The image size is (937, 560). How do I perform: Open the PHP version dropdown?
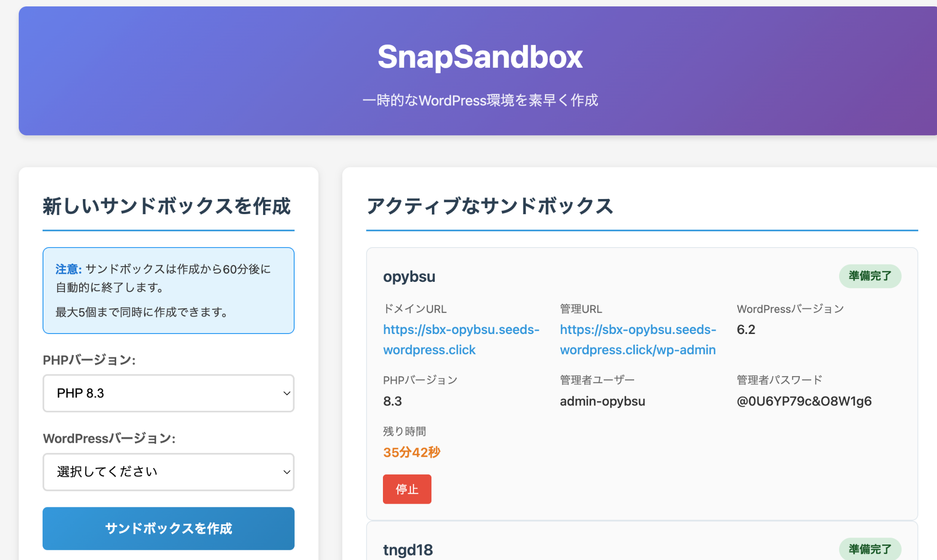click(168, 393)
